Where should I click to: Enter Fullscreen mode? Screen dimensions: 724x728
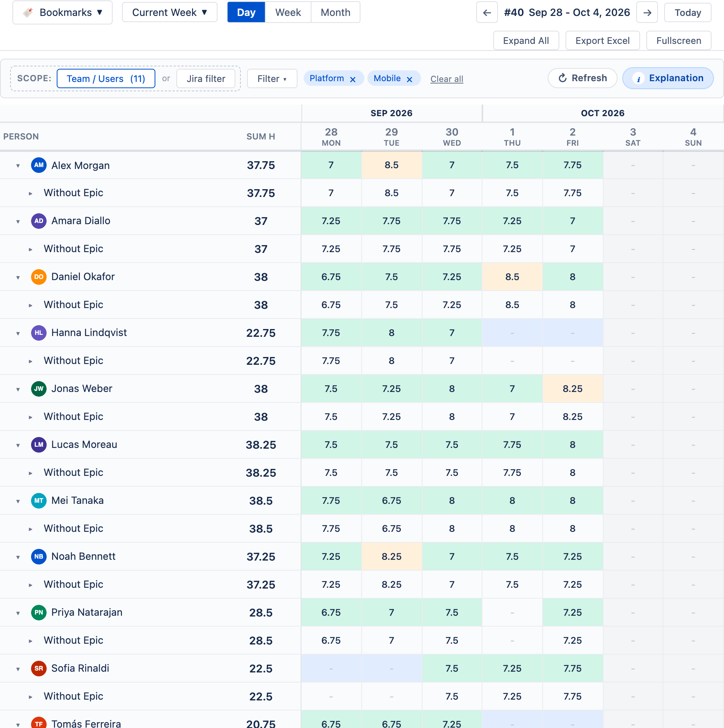[x=679, y=41]
